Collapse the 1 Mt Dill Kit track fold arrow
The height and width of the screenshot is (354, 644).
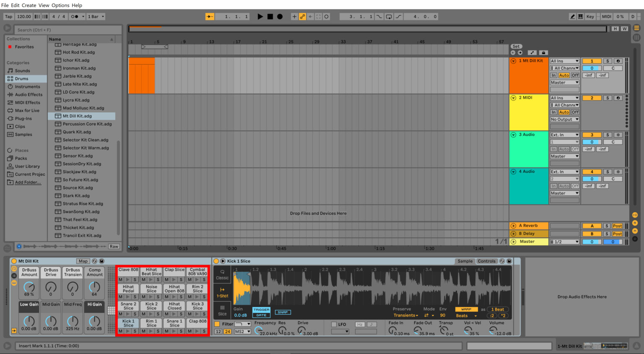tap(513, 60)
